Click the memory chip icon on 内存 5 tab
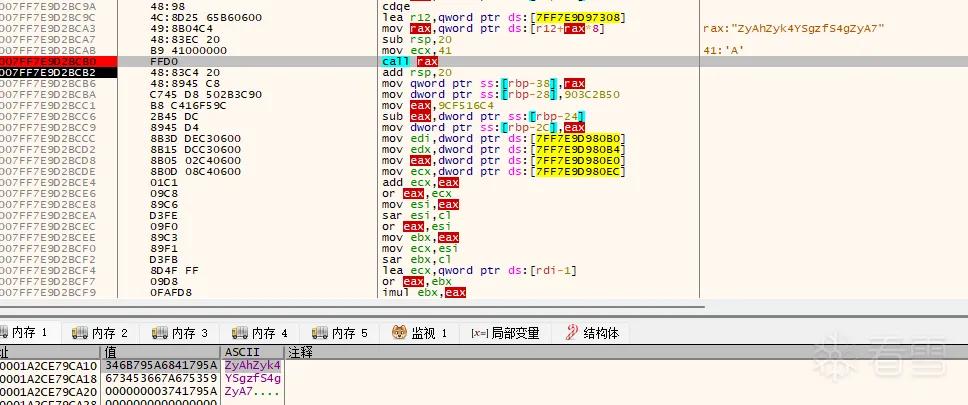The height and width of the screenshot is (405, 968). 320,333
